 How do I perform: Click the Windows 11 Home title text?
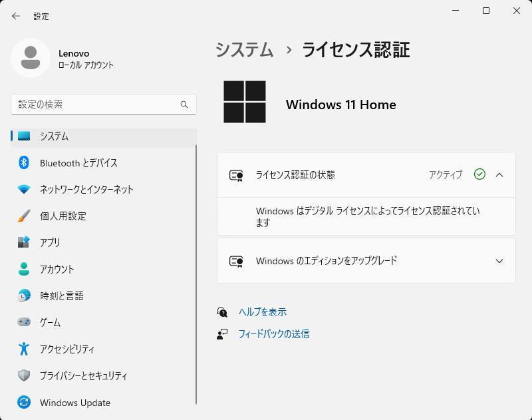tap(341, 105)
